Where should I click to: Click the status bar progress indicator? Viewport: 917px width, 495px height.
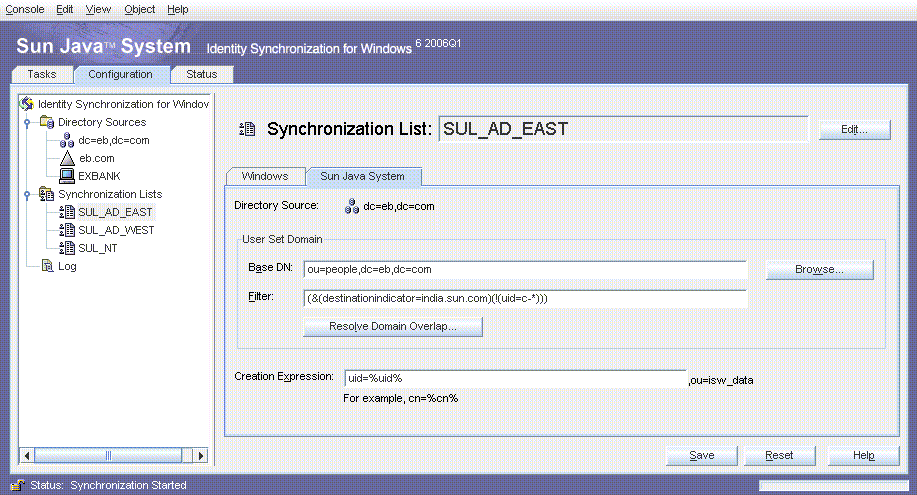[834, 486]
